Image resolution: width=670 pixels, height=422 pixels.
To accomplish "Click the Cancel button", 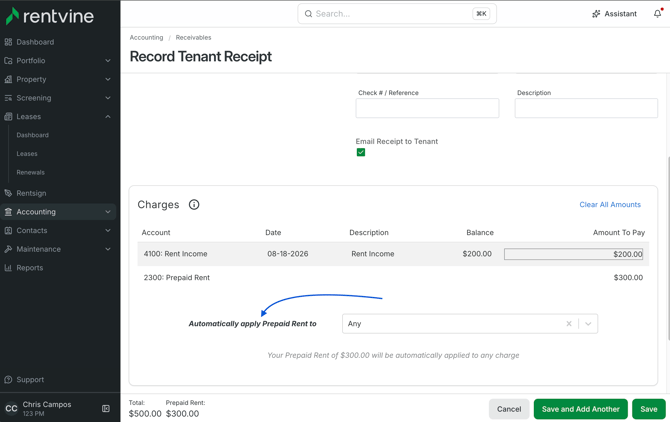I will click(509, 409).
